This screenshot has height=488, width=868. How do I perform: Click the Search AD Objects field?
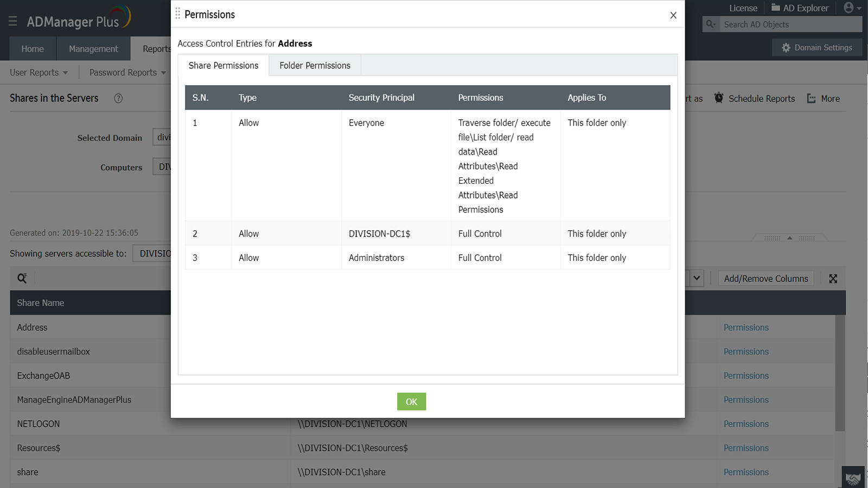click(x=790, y=24)
